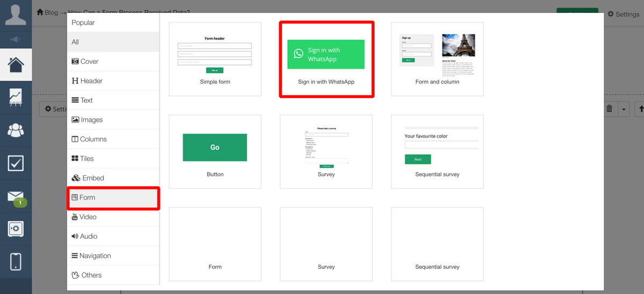Open the mail envelope icon with badge
Viewport: 644px width, 294px height.
coord(16,197)
